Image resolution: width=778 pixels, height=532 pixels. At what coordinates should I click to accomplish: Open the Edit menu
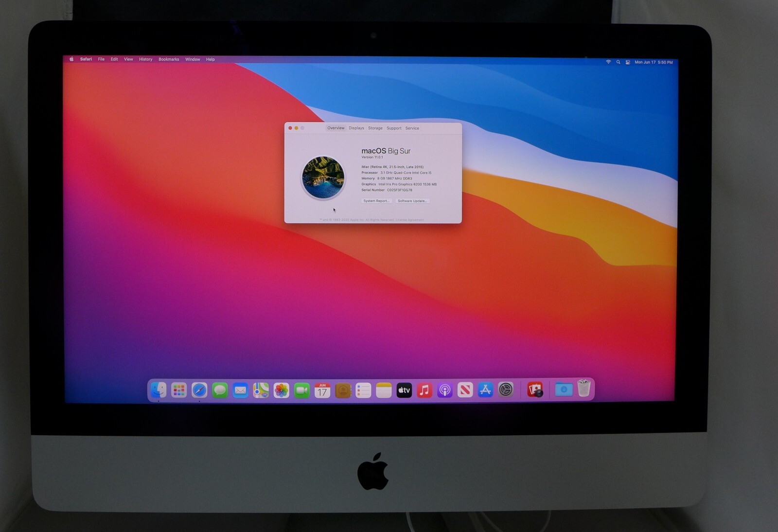(114, 59)
